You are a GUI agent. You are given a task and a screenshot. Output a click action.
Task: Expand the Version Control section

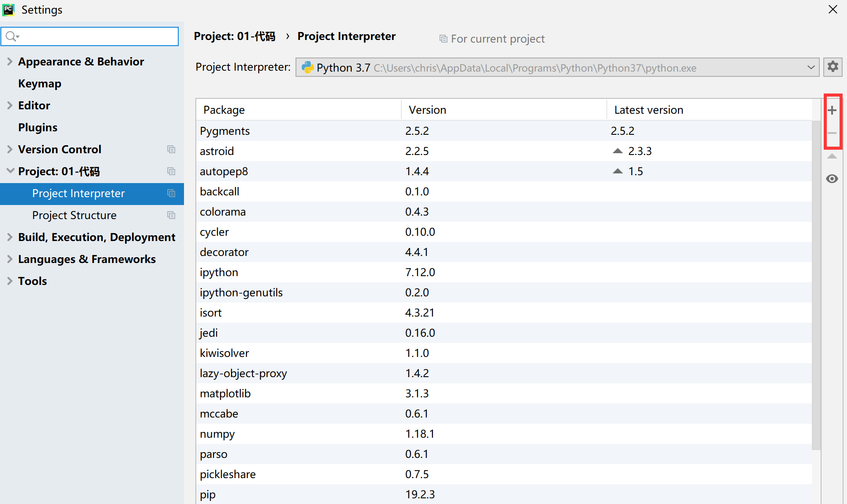[10, 149]
